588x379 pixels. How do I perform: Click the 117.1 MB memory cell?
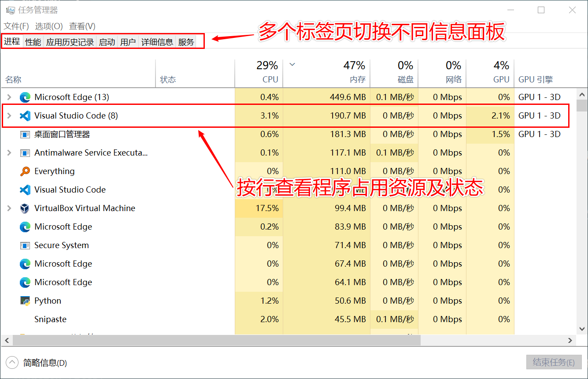[x=327, y=152]
